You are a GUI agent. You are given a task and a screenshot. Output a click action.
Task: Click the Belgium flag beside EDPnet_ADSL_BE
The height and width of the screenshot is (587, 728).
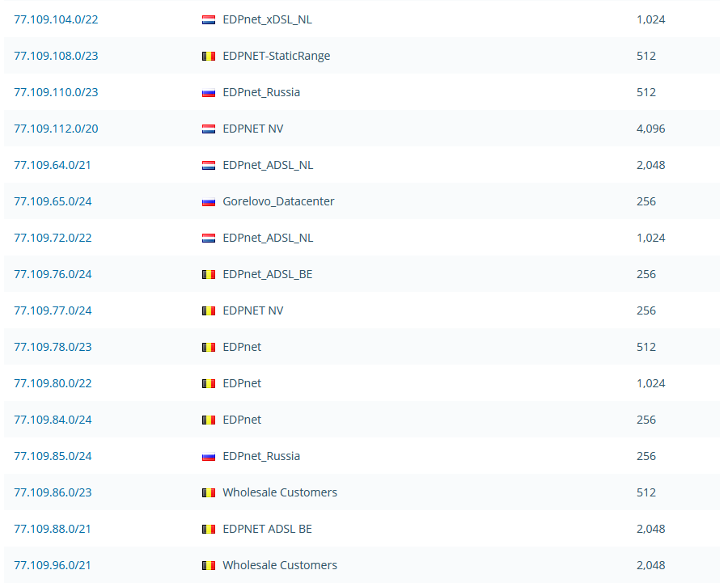[209, 274]
